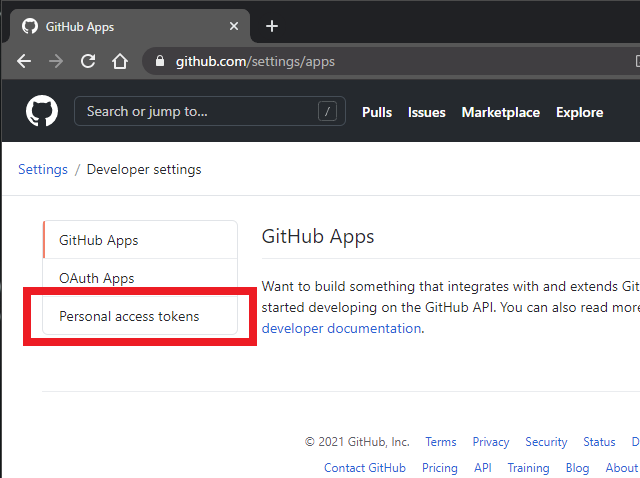Open Marketplace in the header
The height and width of the screenshot is (478, 640).
point(501,112)
